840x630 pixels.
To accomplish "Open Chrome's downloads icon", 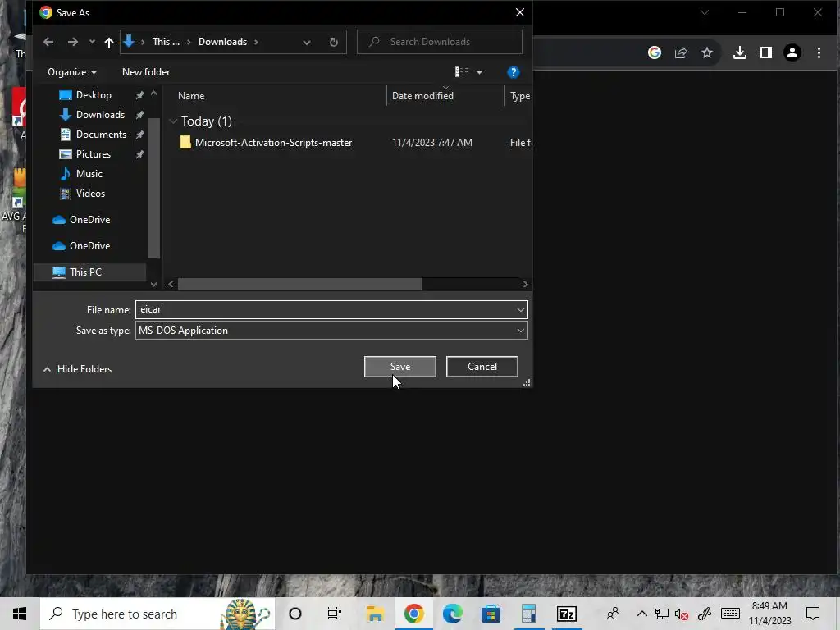I will click(x=740, y=52).
